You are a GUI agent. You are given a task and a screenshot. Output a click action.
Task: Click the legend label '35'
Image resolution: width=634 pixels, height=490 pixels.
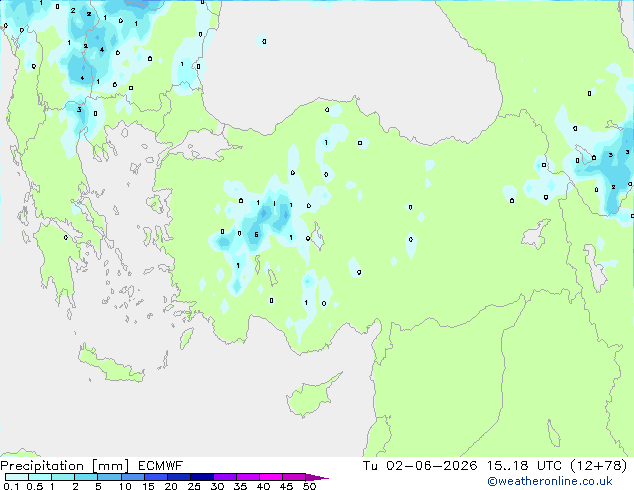tap(240, 486)
